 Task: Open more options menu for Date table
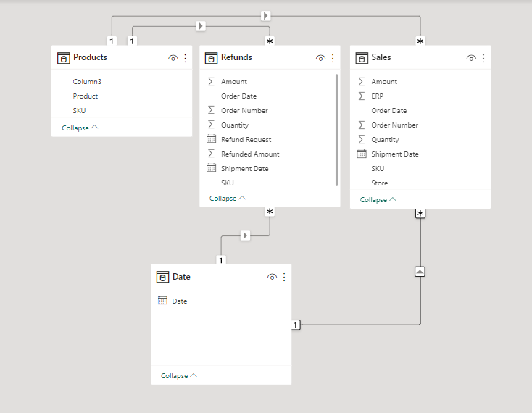[284, 277]
